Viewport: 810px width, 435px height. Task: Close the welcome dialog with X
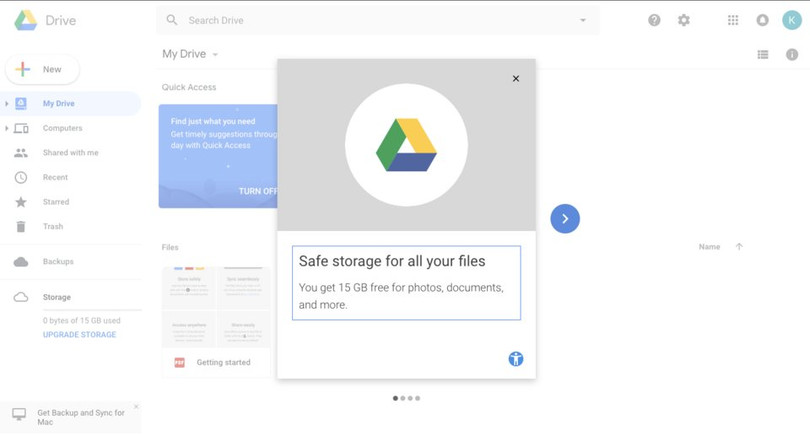tap(516, 79)
